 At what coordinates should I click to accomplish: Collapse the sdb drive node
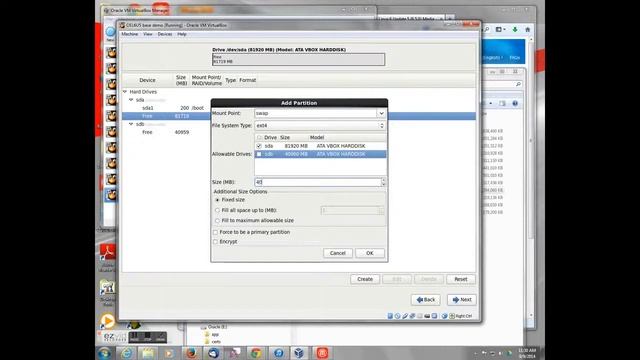(131, 124)
